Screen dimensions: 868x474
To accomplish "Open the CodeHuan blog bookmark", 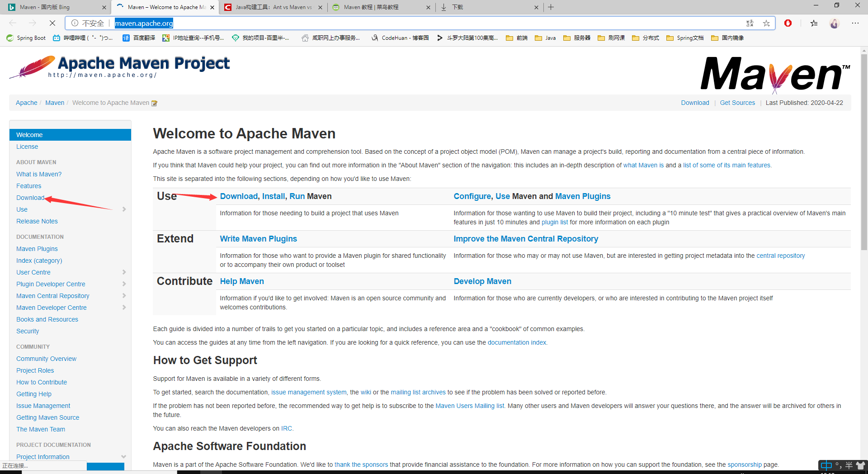I will 400,38.
